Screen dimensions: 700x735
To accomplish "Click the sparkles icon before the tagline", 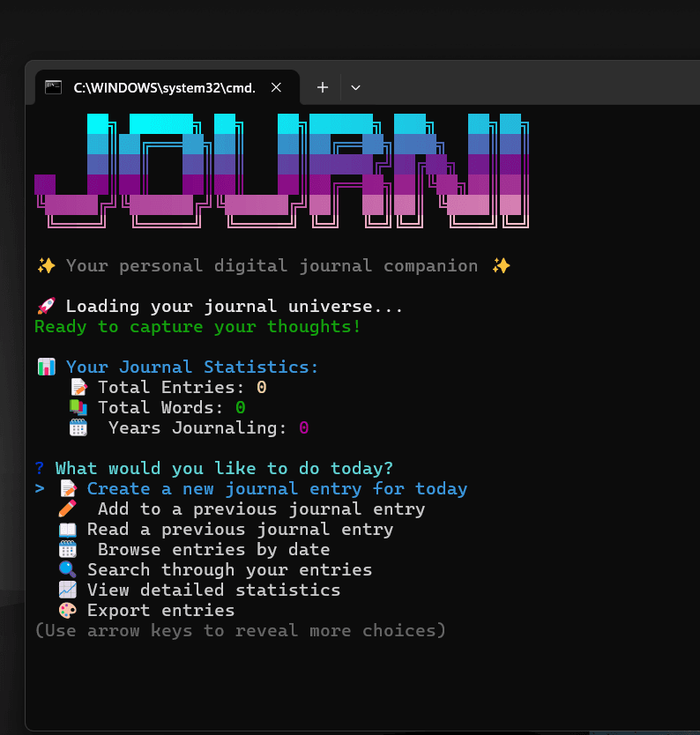I will [x=47, y=266].
